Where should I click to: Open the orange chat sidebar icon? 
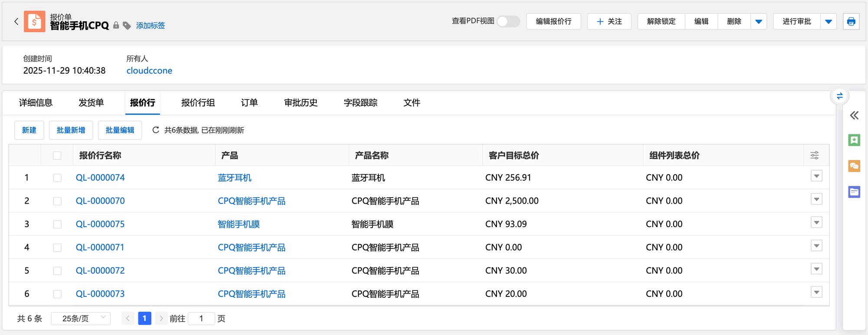pos(854,166)
